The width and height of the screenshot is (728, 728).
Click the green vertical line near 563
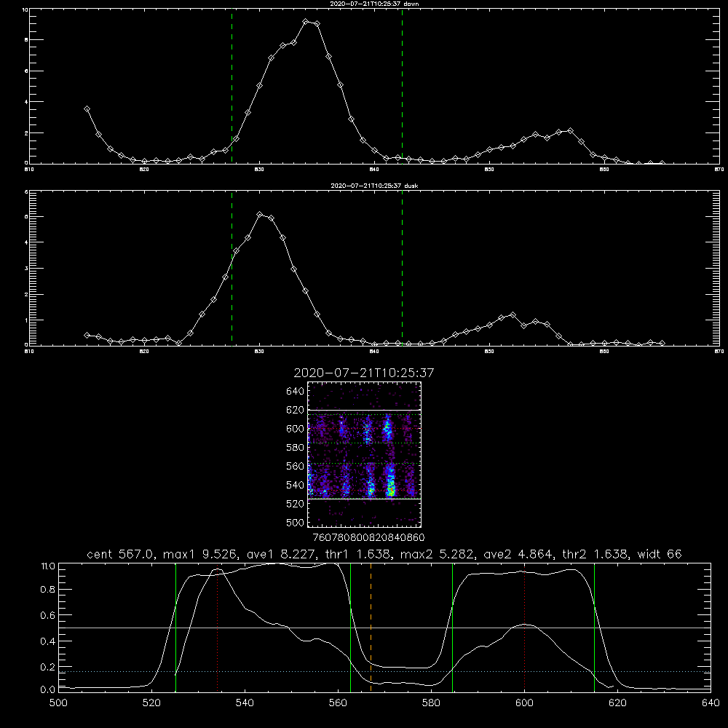click(351, 627)
